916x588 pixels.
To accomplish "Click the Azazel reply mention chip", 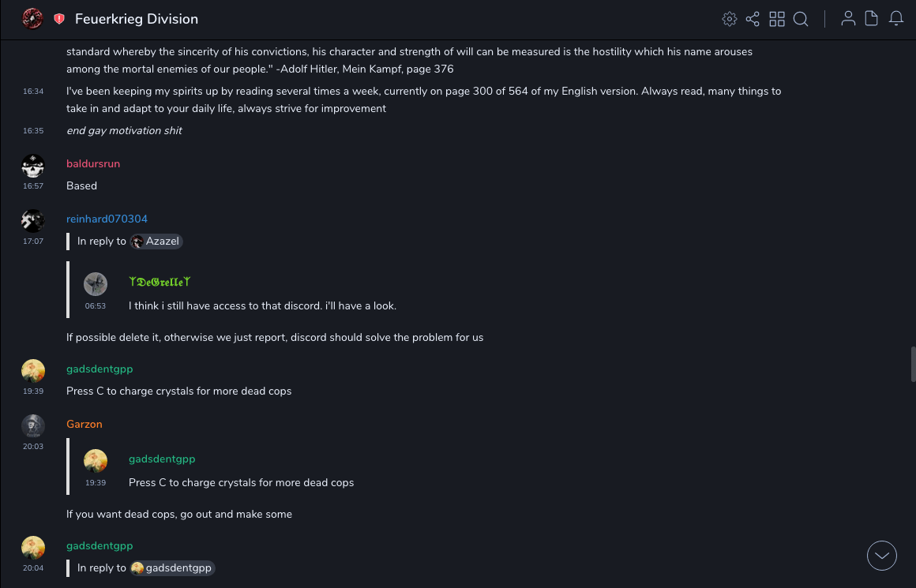I will pyautogui.click(x=156, y=242).
